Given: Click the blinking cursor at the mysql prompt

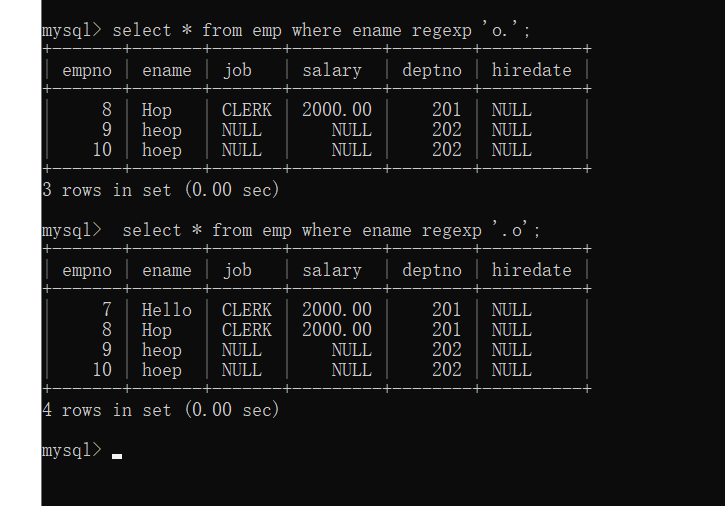Looking at the screenshot, I should pos(117,456).
